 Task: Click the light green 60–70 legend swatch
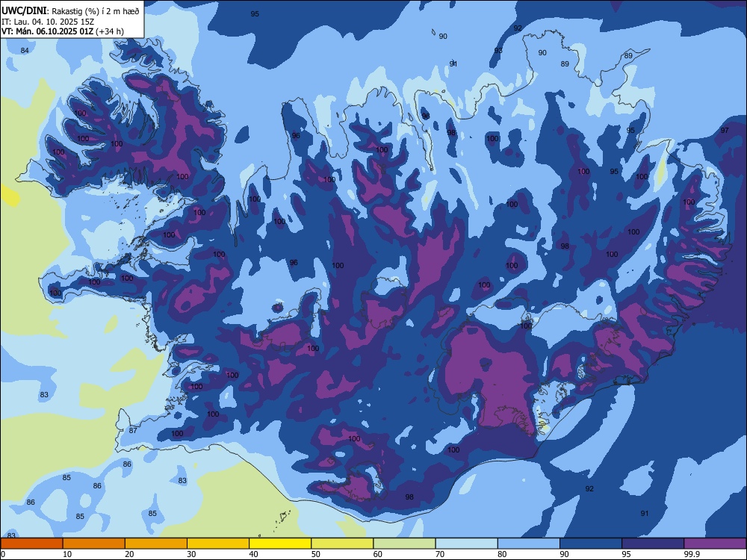coord(404,544)
